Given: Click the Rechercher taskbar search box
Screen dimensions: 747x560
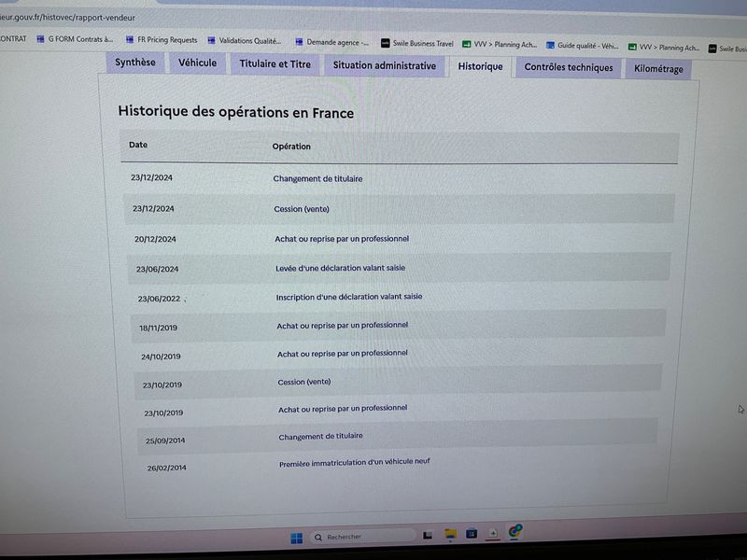Looking at the screenshot, I should (362, 537).
